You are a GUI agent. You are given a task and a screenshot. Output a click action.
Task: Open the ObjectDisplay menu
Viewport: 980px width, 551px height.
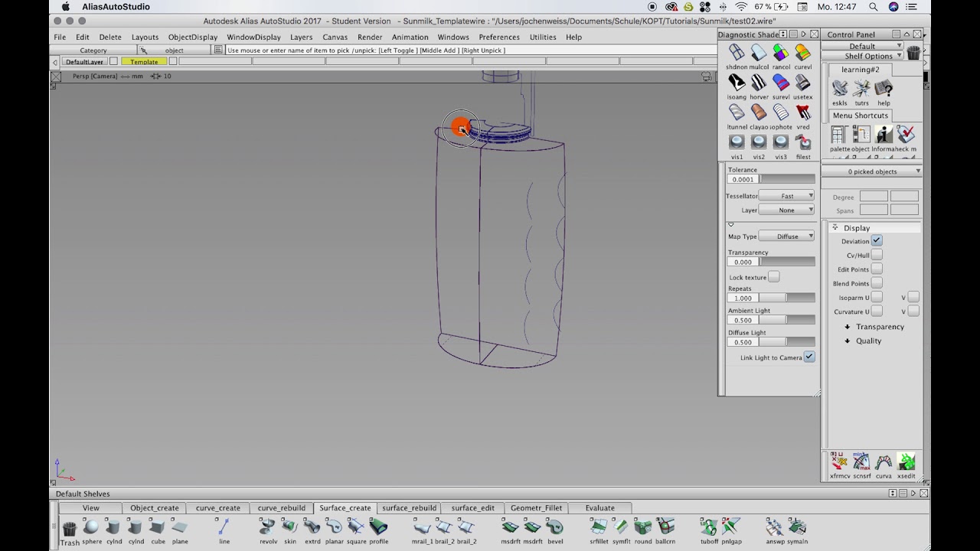[193, 37]
